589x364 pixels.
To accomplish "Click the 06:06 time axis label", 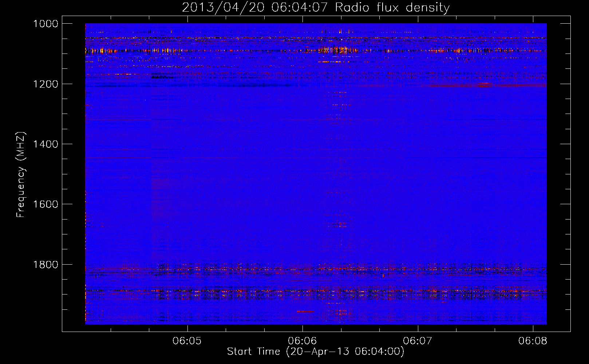I will tap(302, 341).
